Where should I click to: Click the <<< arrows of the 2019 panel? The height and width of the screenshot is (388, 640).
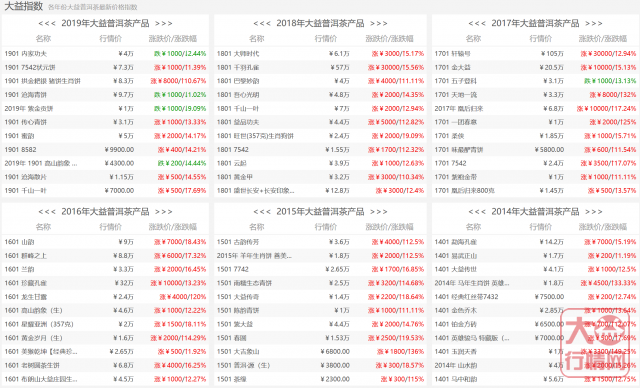(47, 24)
